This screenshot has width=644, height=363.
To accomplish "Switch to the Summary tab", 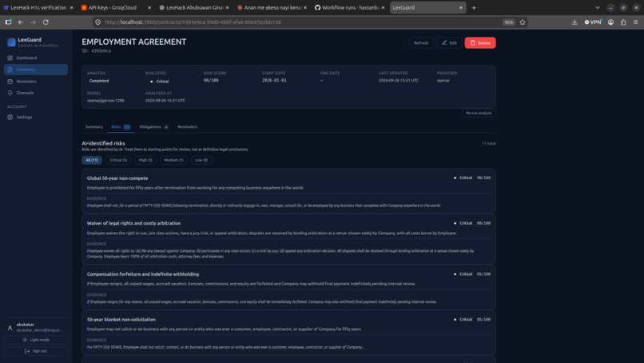I will (94, 127).
